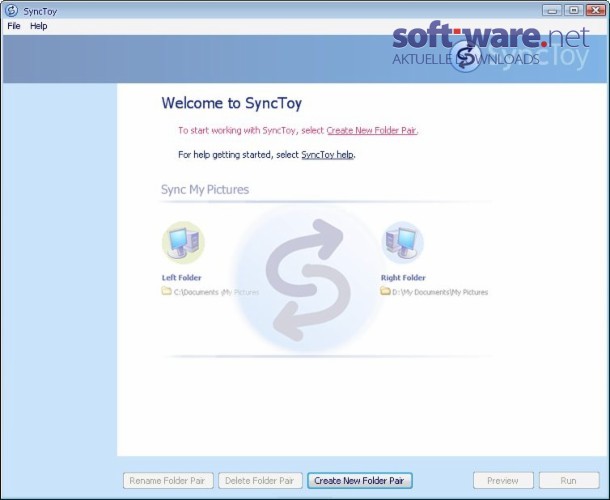Minimize the SyncToy window
Screen dimensions: 610x500
552,10
